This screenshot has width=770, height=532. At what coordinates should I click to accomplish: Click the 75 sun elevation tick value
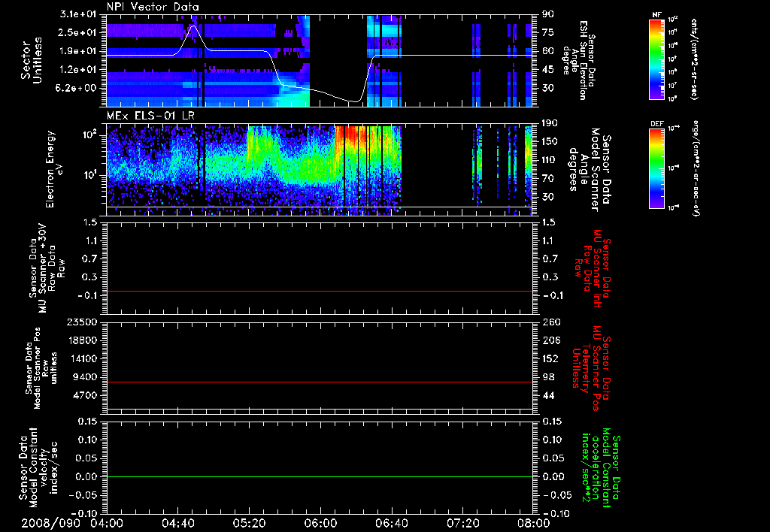(548, 32)
